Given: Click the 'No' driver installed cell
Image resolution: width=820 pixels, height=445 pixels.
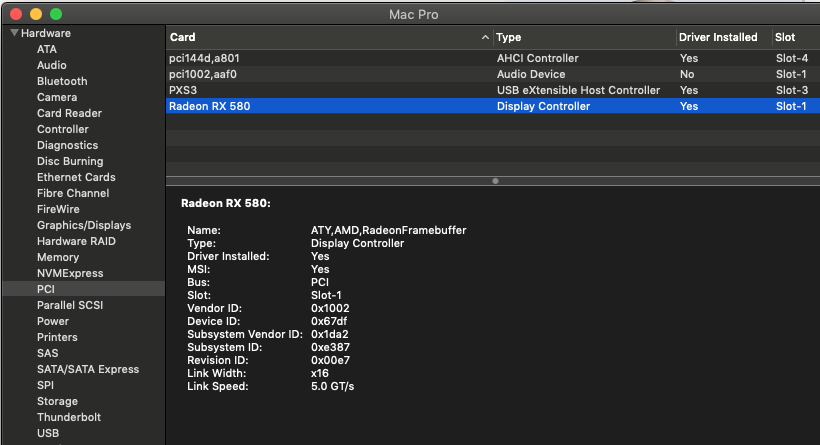Looking at the screenshot, I should coord(687,74).
